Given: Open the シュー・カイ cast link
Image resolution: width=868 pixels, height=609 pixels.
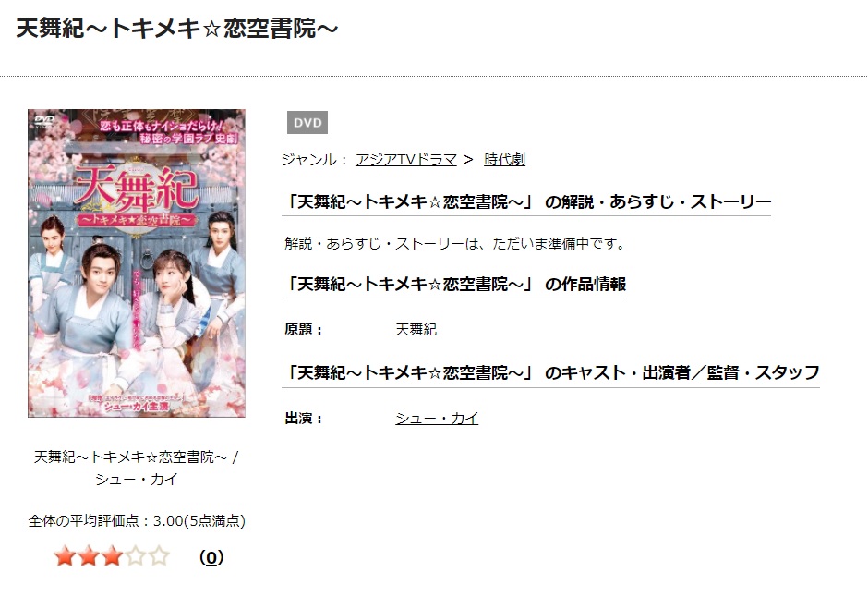Looking at the screenshot, I should pyautogui.click(x=437, y=419).
